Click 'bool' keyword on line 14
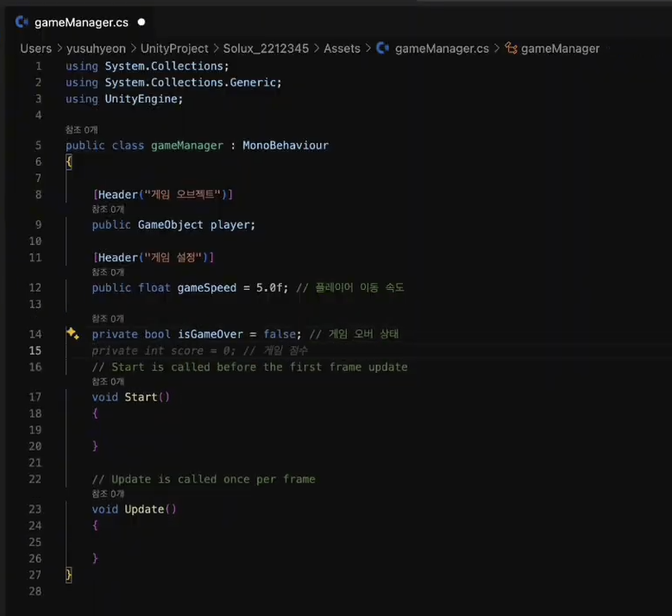672x616 pixels. [x=157, y=334]
